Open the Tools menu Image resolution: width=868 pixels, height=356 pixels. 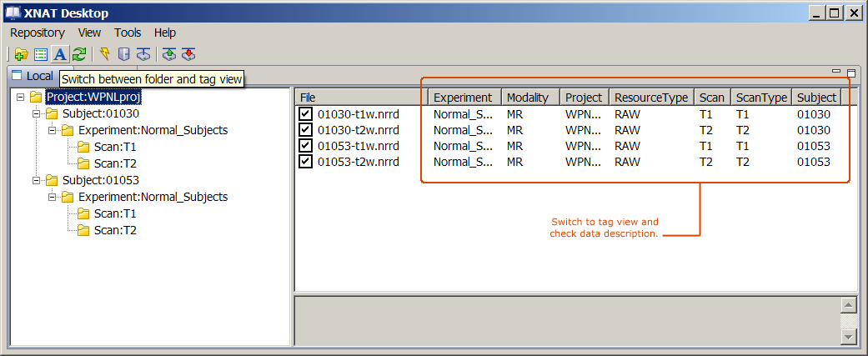coord(128,33)
